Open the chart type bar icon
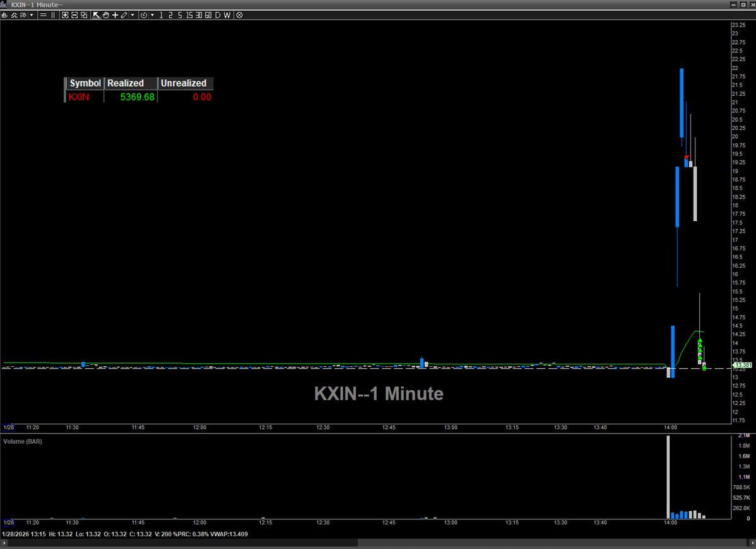This screenshot has height=549, width=756. (4, 15)
